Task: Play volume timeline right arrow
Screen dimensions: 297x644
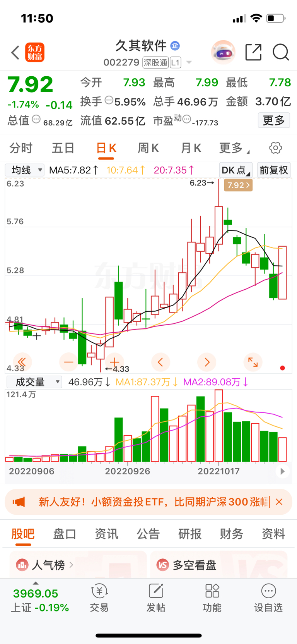Action: click(x=283, y=471)
